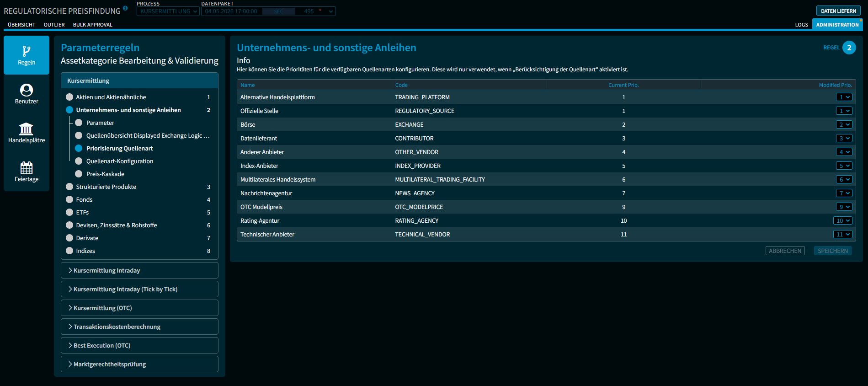Open priority dropdown for Multilaterales Handelssystem
This screenshot has width=868, height=386.
tap(844, 179)
